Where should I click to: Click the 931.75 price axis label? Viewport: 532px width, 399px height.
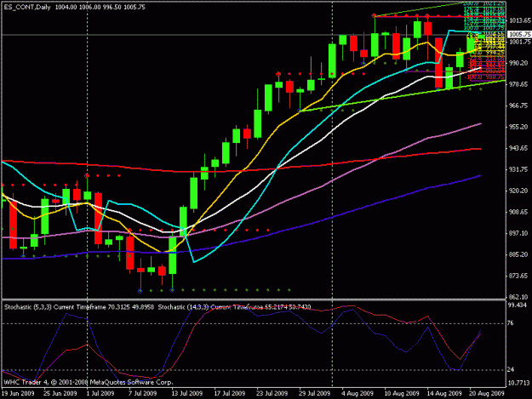(x=518, y=169)
